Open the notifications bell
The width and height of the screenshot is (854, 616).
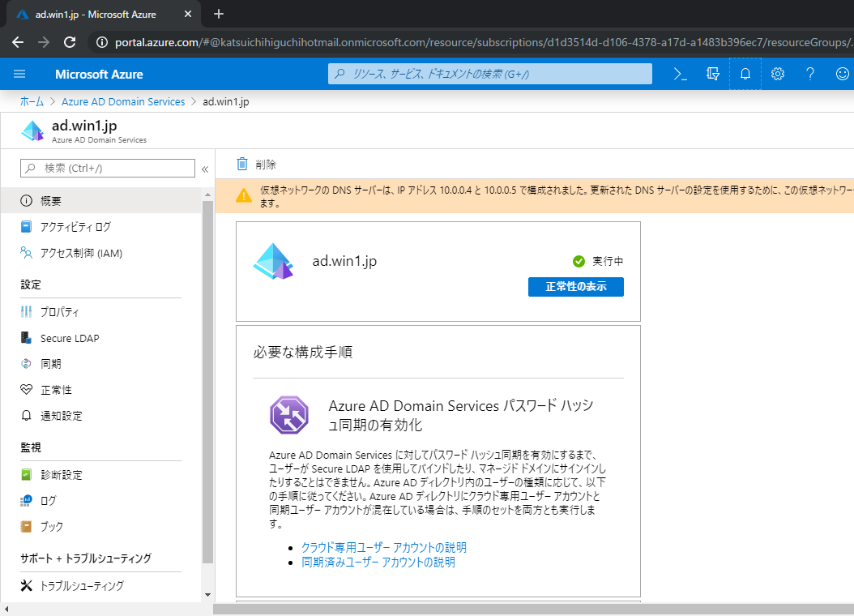[x=745, y=74]
